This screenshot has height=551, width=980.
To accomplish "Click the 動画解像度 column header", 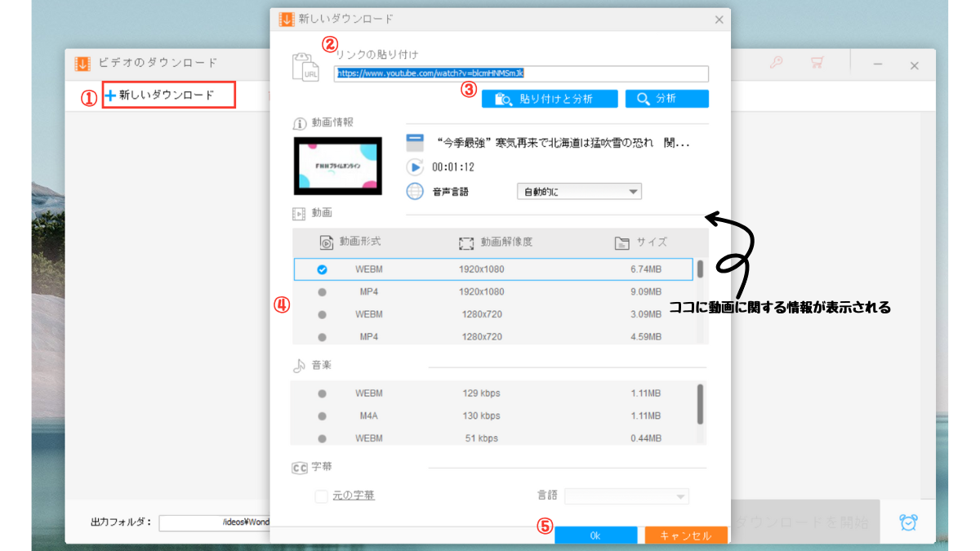I will click(506, 242).
